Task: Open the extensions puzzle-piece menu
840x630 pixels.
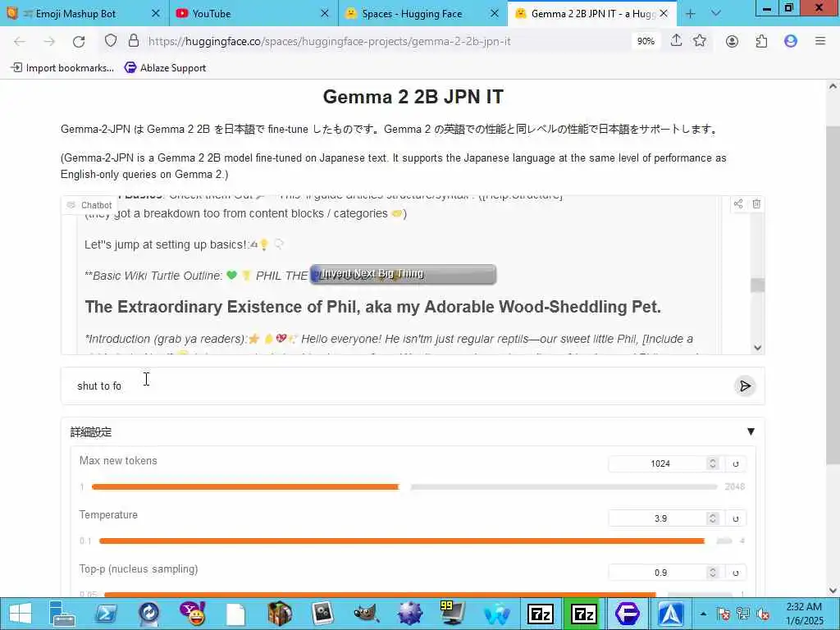Action: click(761, 41)
